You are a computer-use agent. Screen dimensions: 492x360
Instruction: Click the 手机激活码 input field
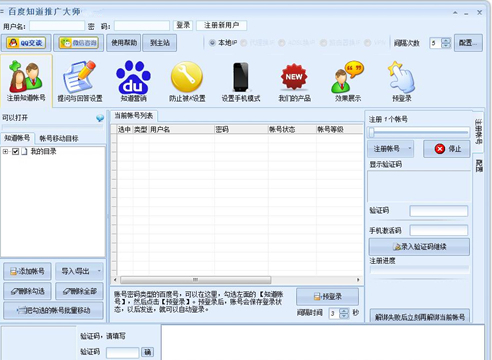[x=439, y=230]
